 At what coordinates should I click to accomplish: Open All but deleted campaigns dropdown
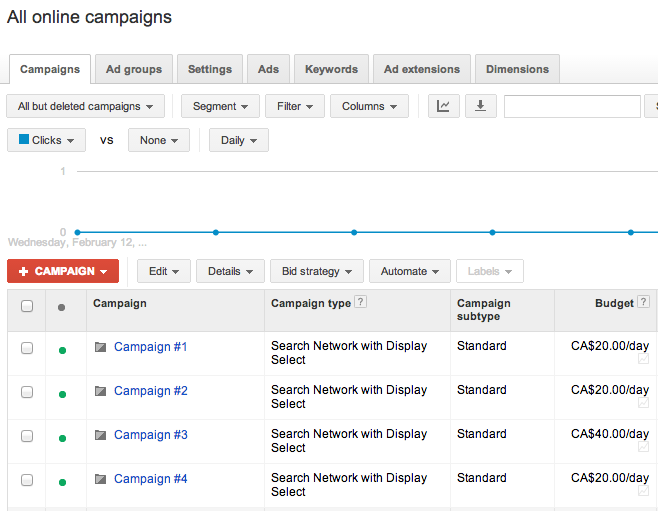pyautogui.click(x=86, y=106)
